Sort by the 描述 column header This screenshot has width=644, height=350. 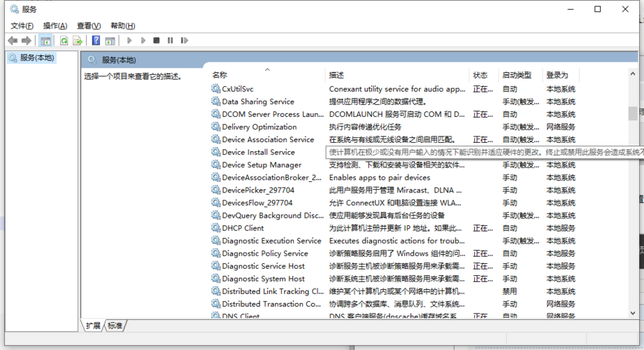point(396,75)
